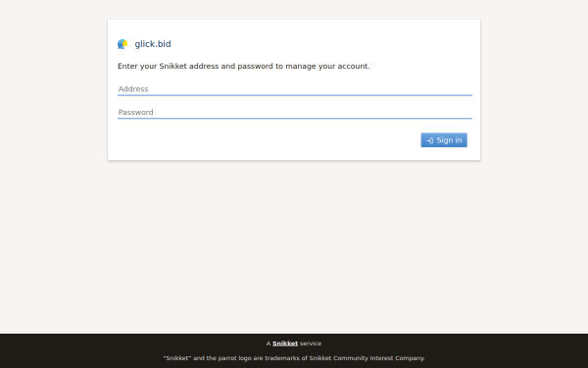Click the sign-in arrow icon
This screenshot has height=368, width=588.
pos(430,140)
